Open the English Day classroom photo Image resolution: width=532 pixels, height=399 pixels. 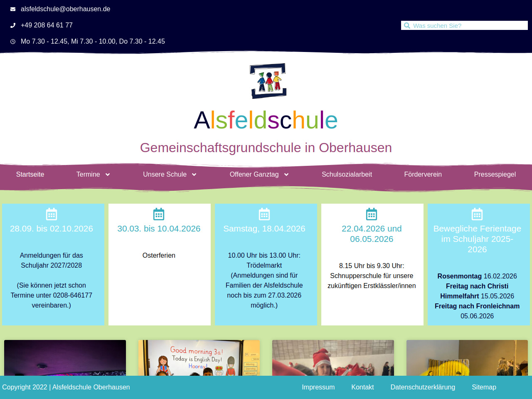pos(199,358)
